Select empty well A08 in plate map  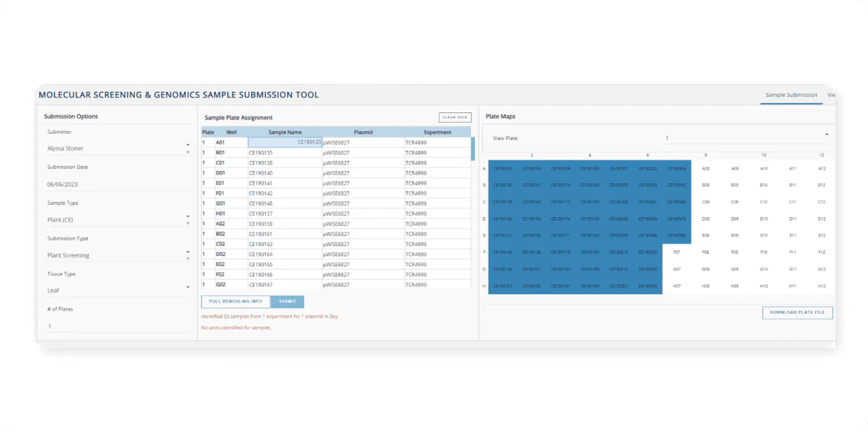pos(706,168)
